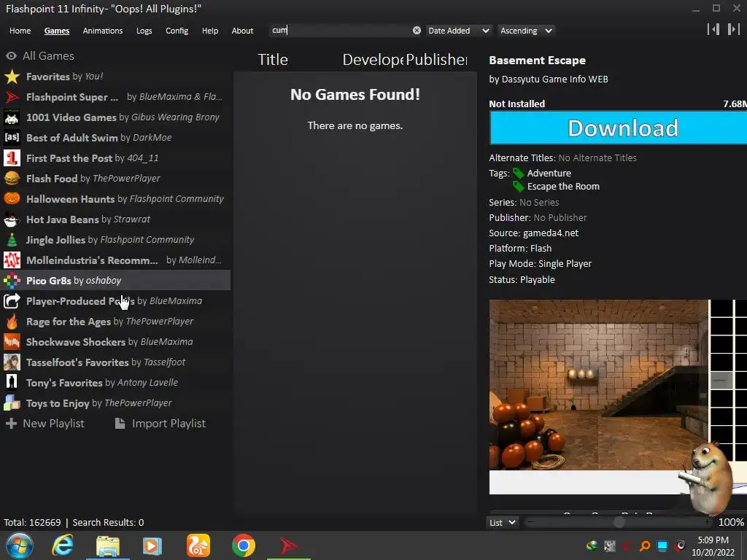Image resolution: width=747 pixels, height=560 pixels.
Task: Click the 100% scale value
Action: (730, 522)
